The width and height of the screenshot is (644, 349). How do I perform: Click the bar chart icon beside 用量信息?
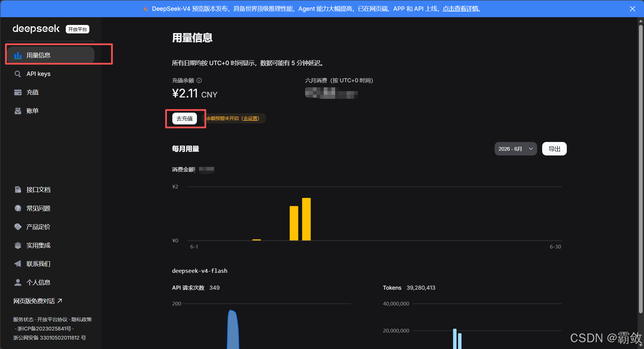point(18,55)
